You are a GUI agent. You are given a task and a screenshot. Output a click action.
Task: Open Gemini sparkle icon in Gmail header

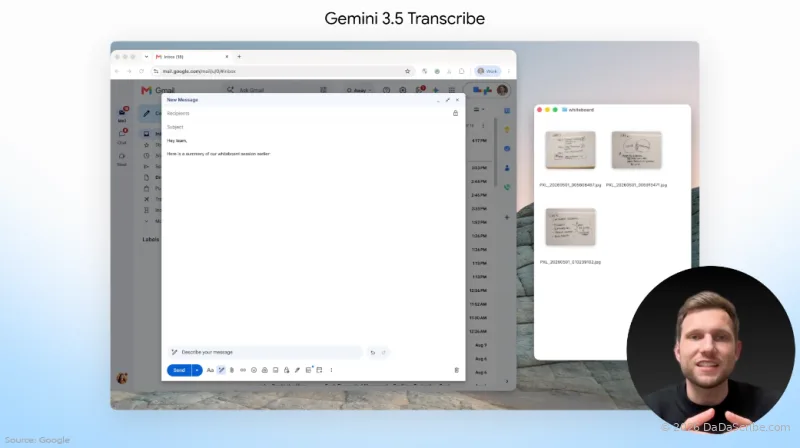click(436, 90)
